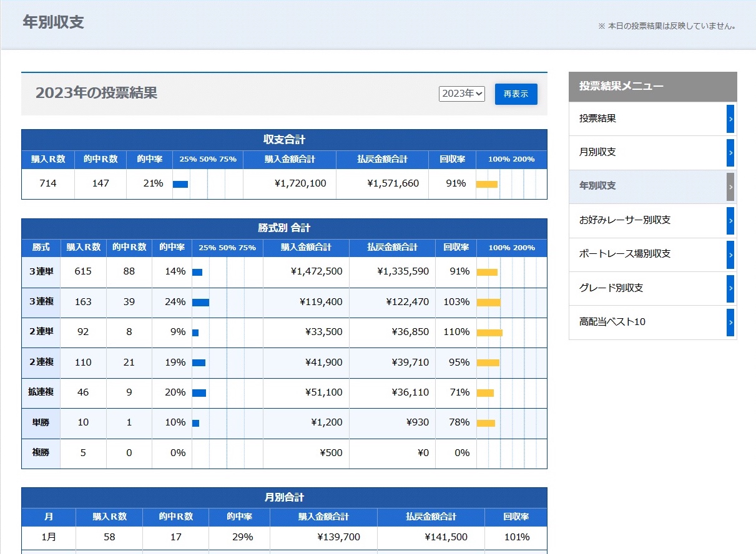
Task: Click arrow icon beside ボートレース場別収支
Action: [x=730, y=255]
